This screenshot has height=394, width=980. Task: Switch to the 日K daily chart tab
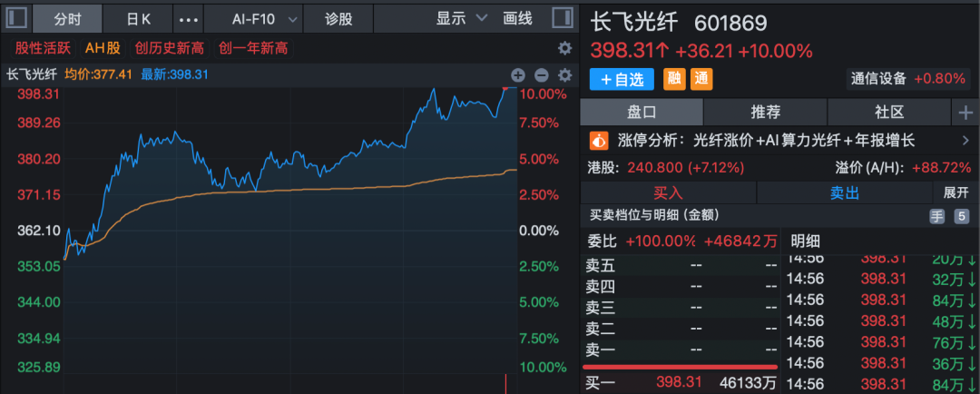(139, 18)
